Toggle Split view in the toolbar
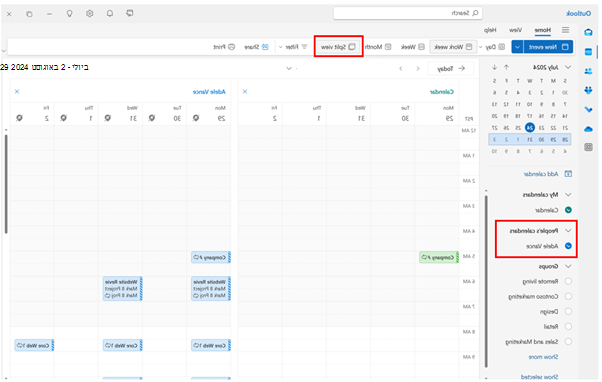 [x=339, y=47]
